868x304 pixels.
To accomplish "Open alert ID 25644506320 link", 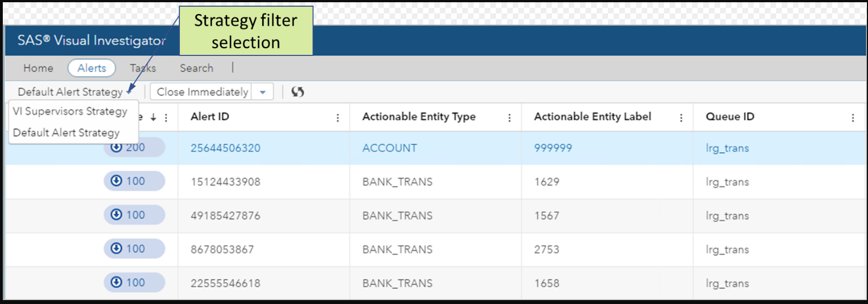I will point(225,148).
